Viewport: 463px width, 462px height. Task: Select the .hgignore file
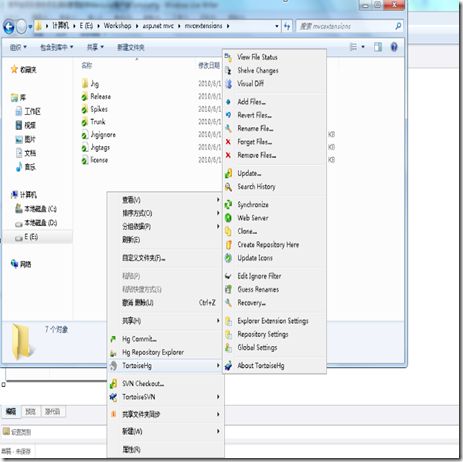click(x=99, y=135)
